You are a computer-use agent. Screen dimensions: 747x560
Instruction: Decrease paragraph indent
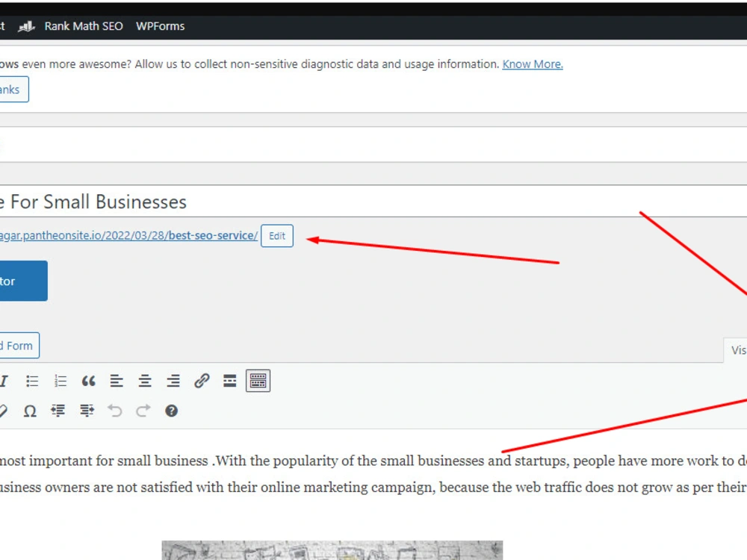pyautogui.click(x=58, y=411)
